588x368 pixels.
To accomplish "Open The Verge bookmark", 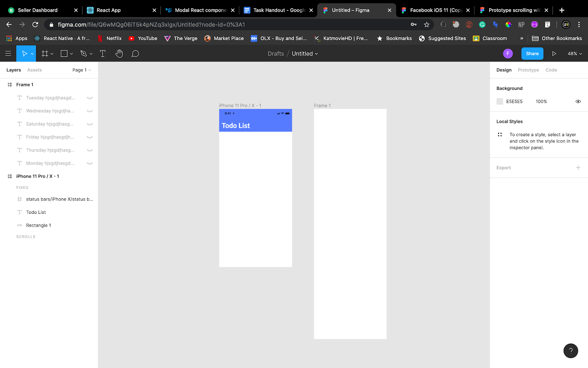I will pyautogui.click(x=181, y=38).
